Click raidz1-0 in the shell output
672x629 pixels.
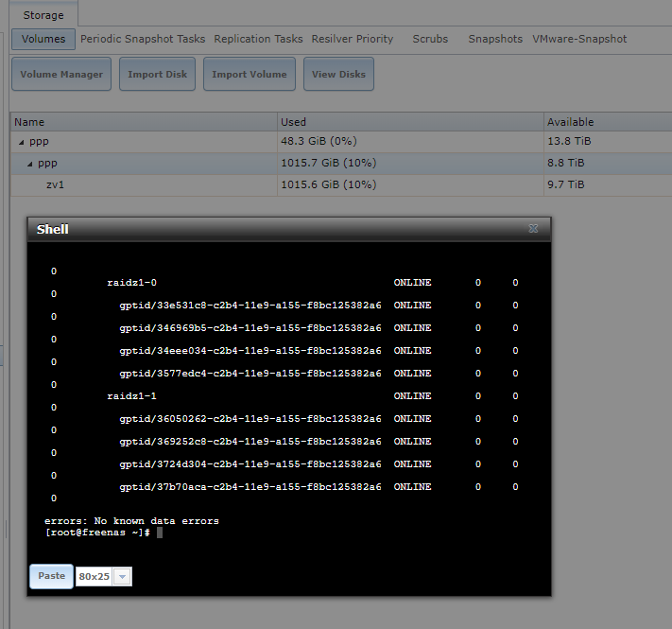(x=131, y=283)
